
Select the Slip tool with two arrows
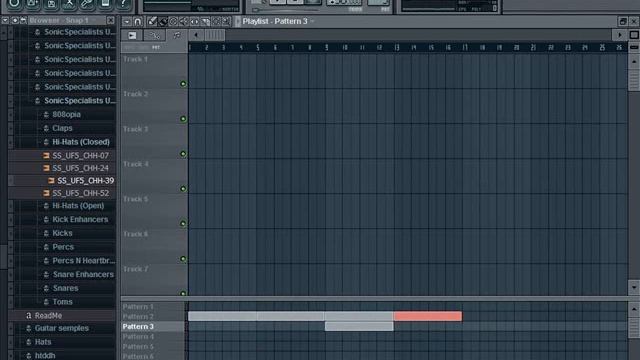point(194,21)
